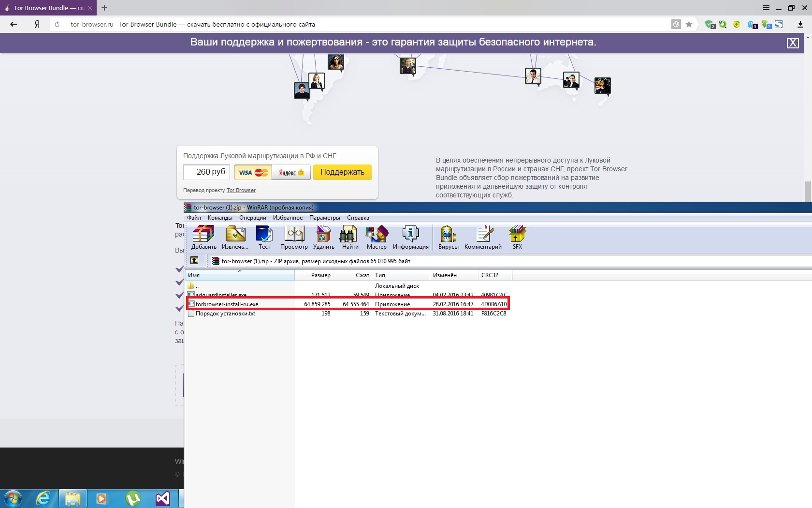Open the Справка menu
The height and width of the screenshot is (508, 812).
(358, 218)
